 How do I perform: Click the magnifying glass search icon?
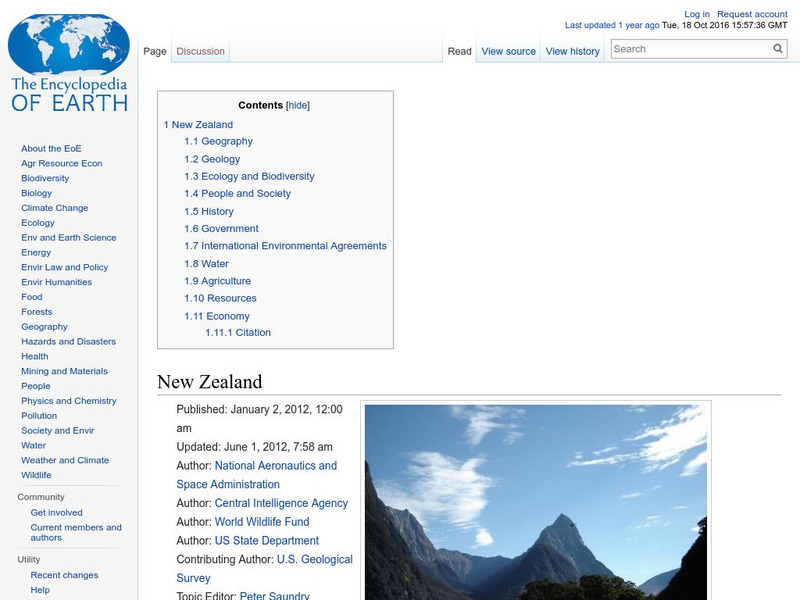(778, 47)
